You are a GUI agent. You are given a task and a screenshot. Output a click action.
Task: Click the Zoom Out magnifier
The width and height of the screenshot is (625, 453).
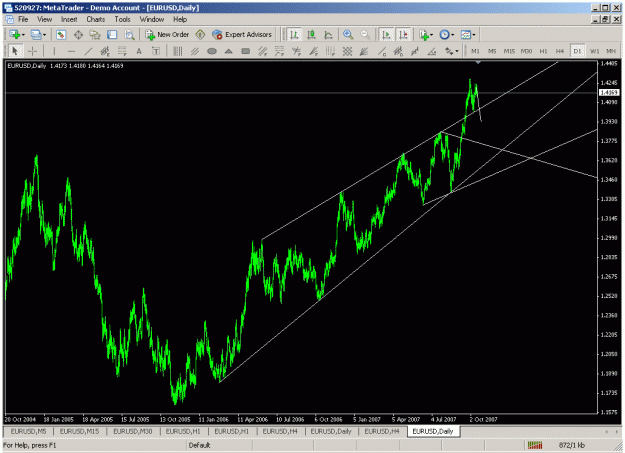pyautogui.click(x=365, y=35)
